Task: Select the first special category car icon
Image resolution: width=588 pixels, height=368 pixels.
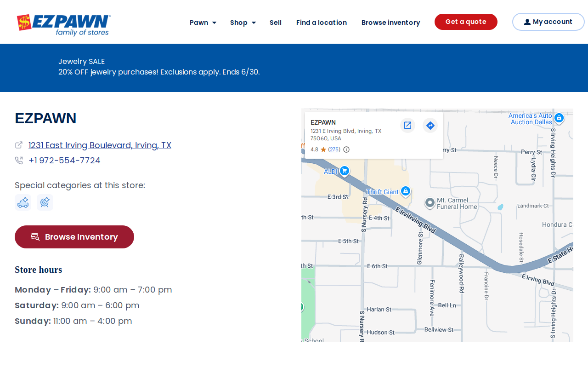Action: click(x=23, y=202)
